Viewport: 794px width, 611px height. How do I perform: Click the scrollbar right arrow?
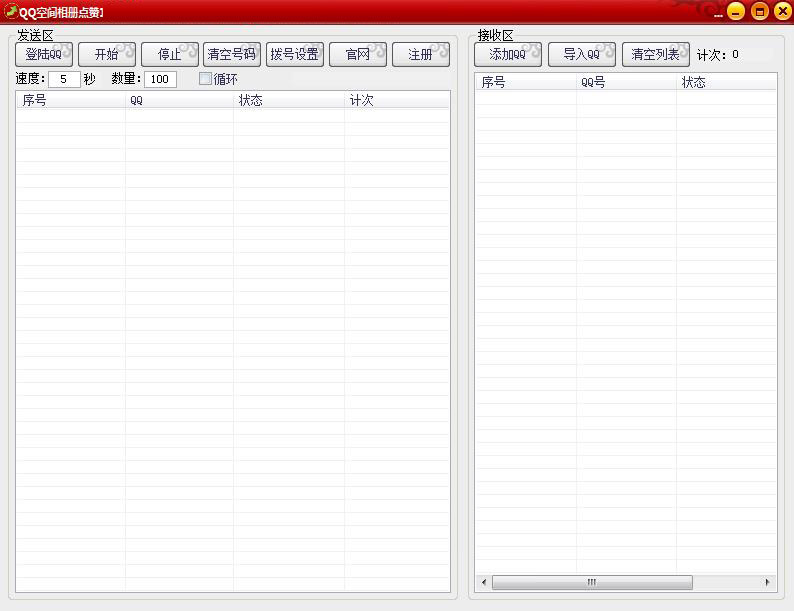[x=767, y=582]
